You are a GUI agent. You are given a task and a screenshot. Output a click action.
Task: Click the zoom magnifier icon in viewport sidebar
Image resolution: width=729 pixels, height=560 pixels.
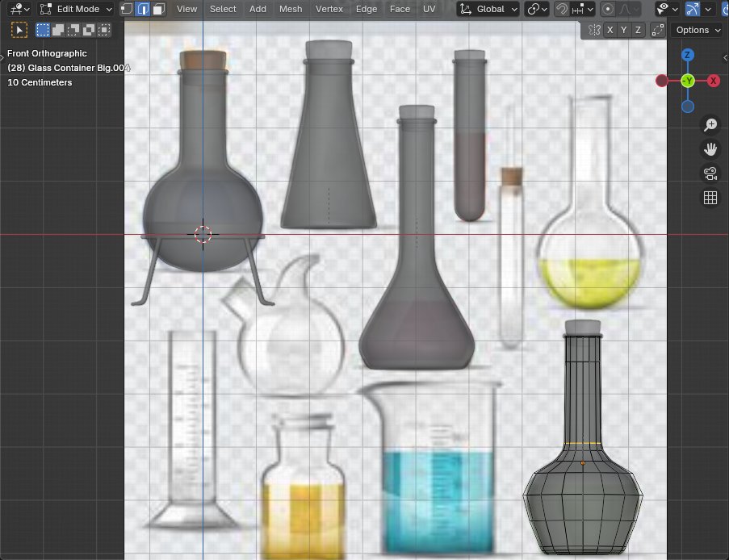point(710,124)
